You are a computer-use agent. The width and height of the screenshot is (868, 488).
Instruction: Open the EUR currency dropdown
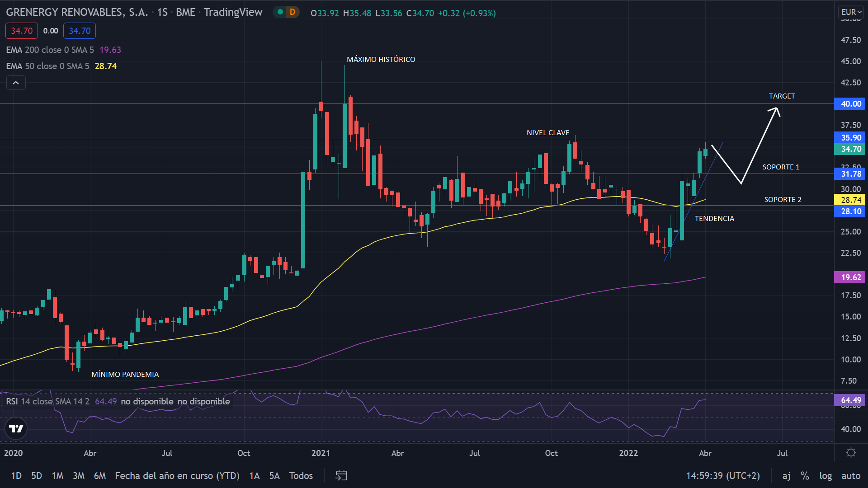[x=851, y=12]
